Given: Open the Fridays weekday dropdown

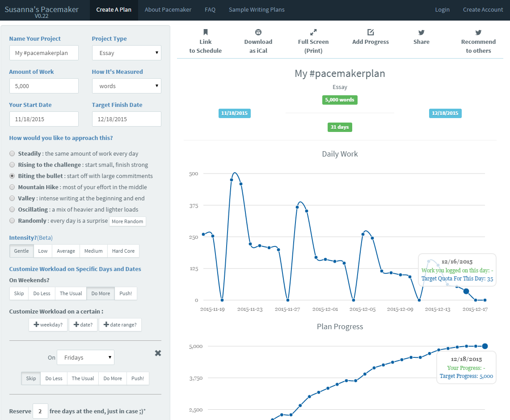Looking at the screenshot, I should [x=85, y=357].
